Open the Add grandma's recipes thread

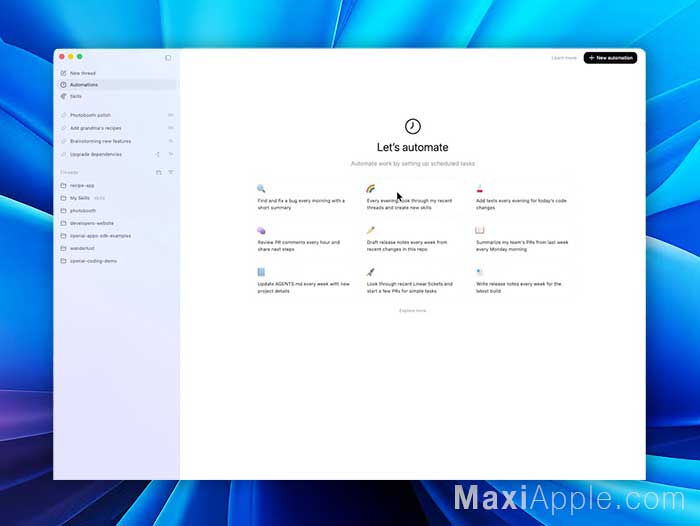(x=117, y=128)
